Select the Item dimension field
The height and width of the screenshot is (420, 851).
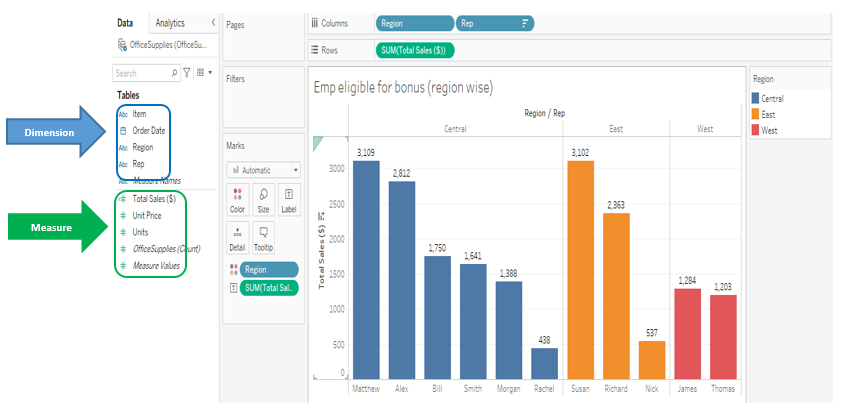[x=139, y=114]
